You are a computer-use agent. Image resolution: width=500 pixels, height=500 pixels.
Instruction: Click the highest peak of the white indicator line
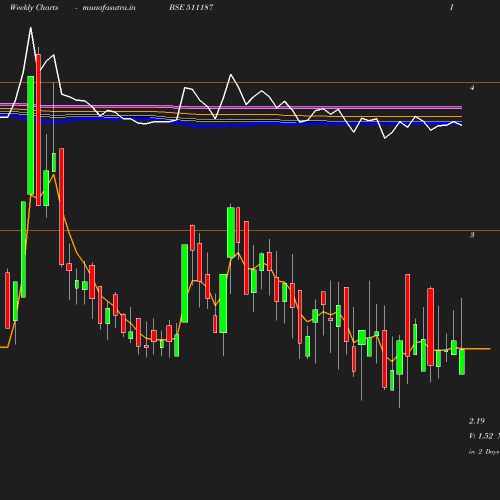(31, 28)
